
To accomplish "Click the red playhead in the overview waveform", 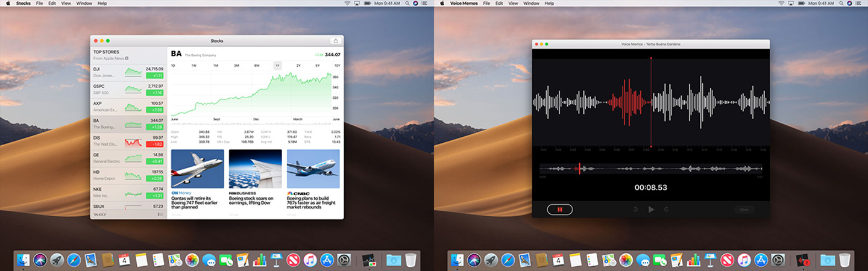I will (x=579, y=169).
